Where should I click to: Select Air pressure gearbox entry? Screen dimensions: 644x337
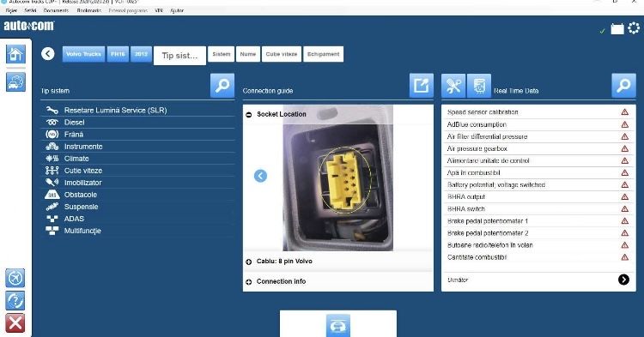click(x=538, y=148)
